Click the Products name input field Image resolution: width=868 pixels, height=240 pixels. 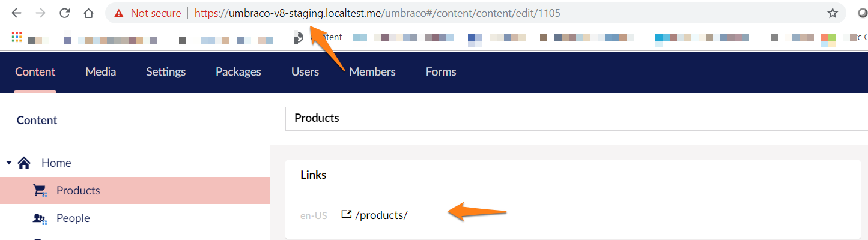(x=541, y=118)
